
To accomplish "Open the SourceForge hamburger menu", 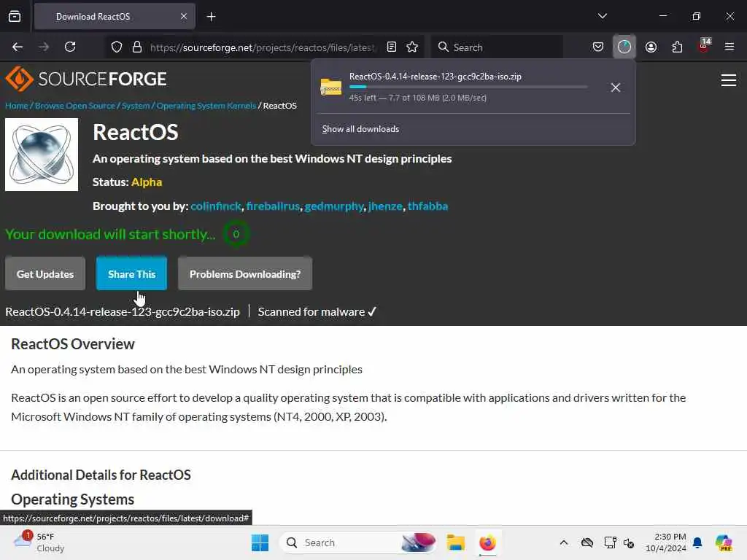I will 729,80.
